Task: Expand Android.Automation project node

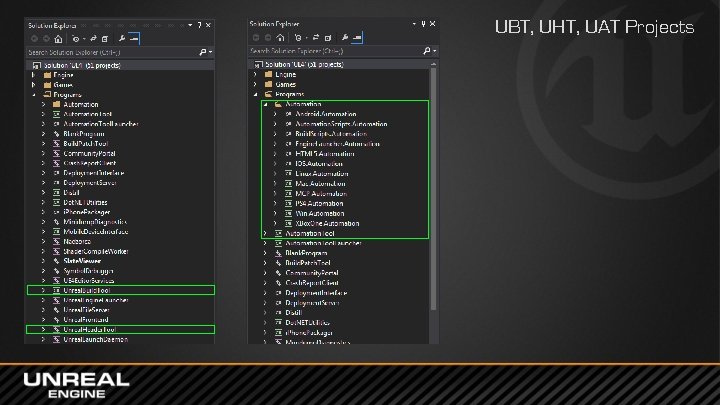Action: (x=276, y=114)
